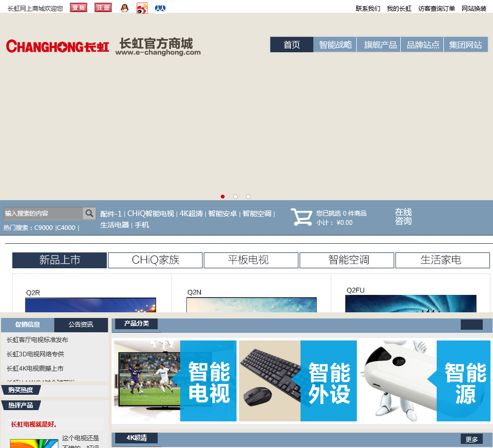Click the red 注册 register button
Image resolution: width=493 pixels, height=448 pixels.
click(103, 8)
